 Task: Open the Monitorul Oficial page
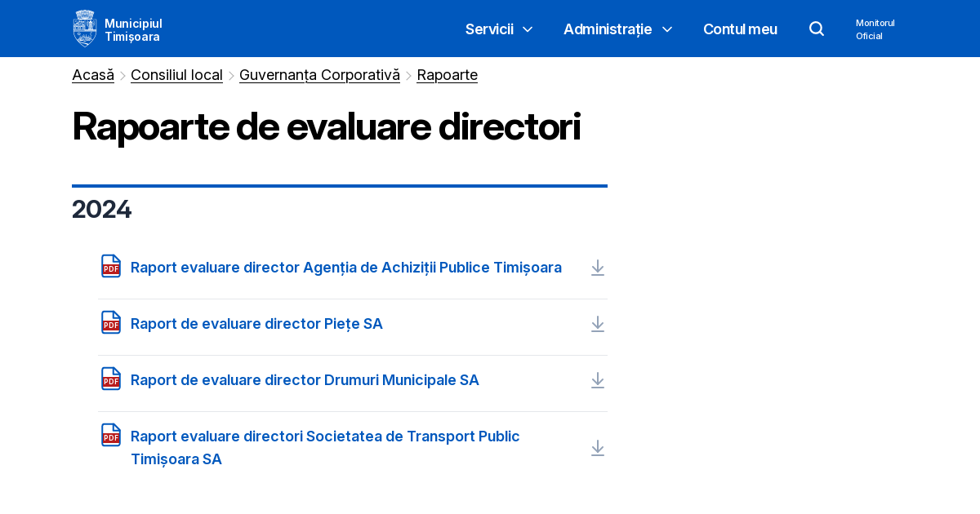click(875, 29)
